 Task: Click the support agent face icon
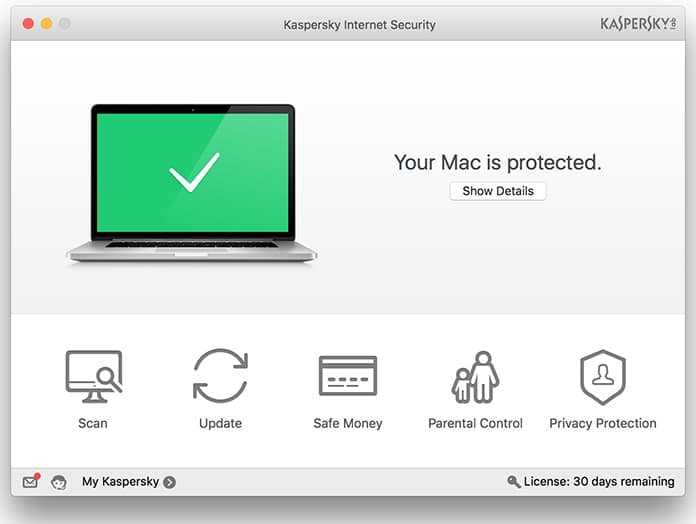[59, 482]
